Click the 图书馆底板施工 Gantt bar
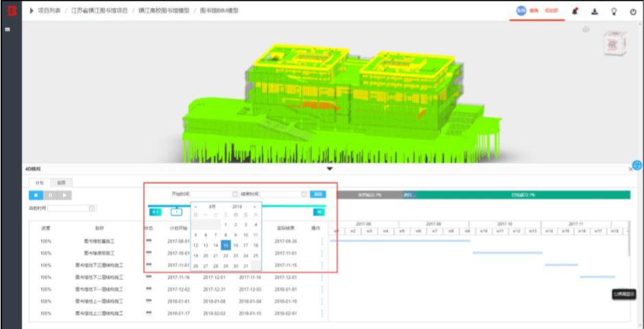This screenshot has height=329, width=644. 508,253
